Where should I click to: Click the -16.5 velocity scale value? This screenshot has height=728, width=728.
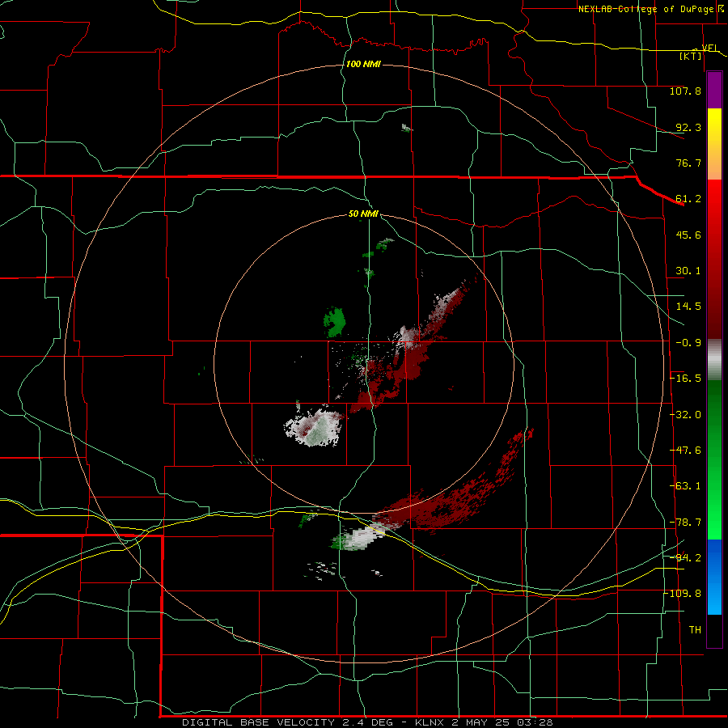coord(685,379)
